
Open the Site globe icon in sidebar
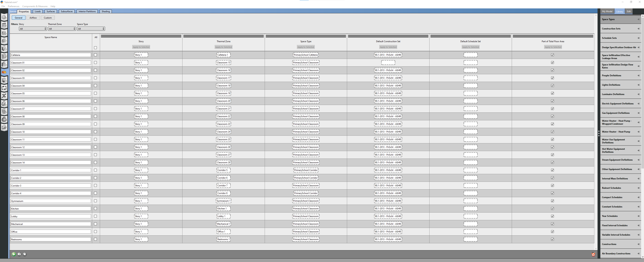click(x=4, y=17)
